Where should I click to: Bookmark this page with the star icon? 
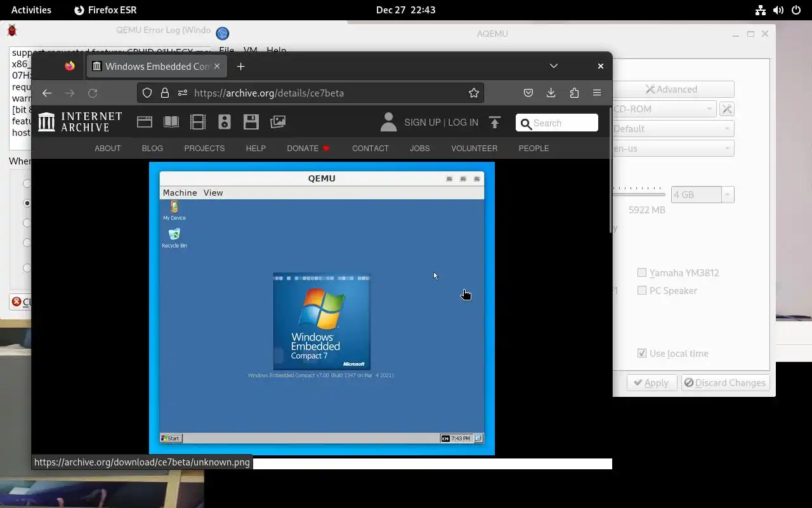pos(474,93)
